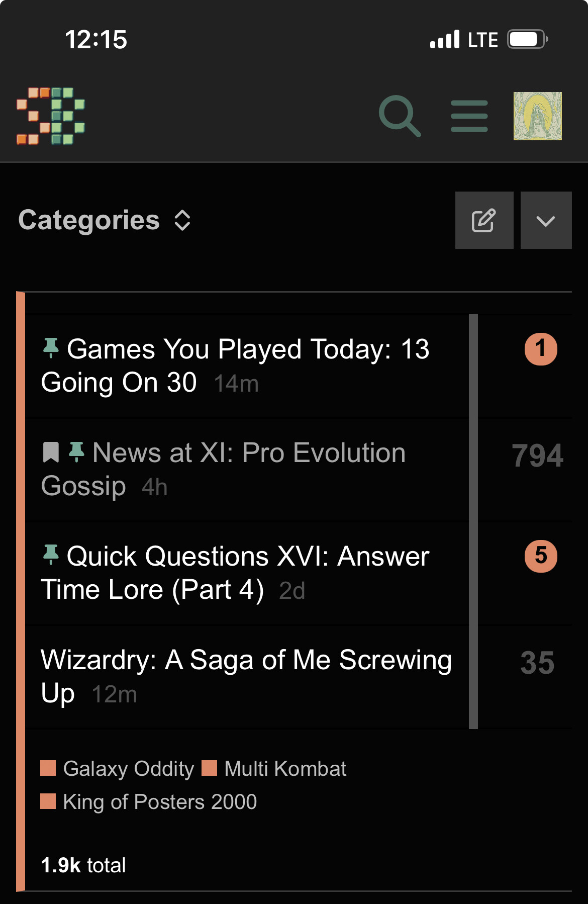Open the forum search magnifier icon
The height and width of the screenshot is (904, 588).
[x=399, y=116]
